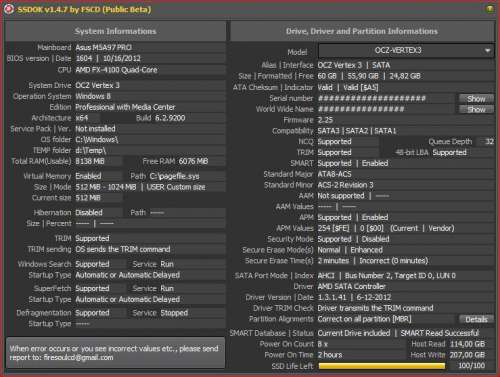Select Defragmentation service status Stopped
500x377 pixels.
tap(174, 313)
